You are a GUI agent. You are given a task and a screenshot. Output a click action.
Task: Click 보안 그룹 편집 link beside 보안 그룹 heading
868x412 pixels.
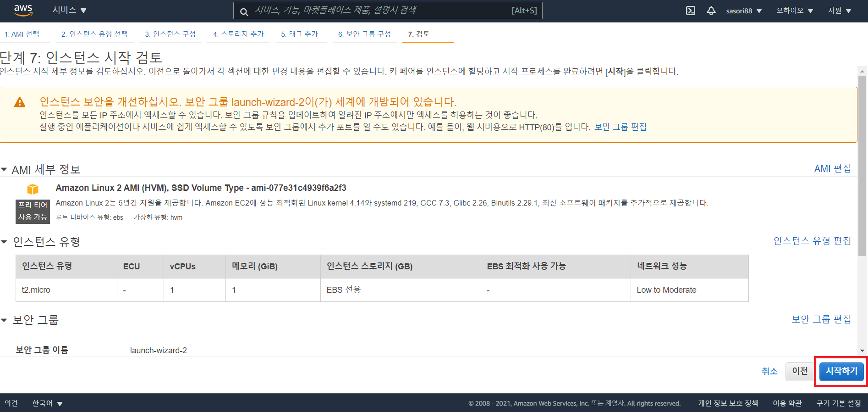(x=821, y=319)
